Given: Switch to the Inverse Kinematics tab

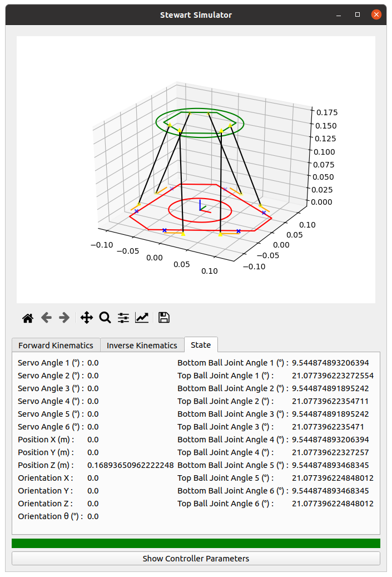Looking at the screenshot, I should [x=142, y=345].
